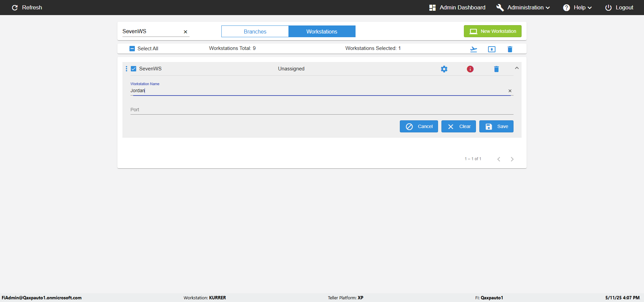644x302 pixels.
Task: Click the Clear button
Action: click(x=459, y=126)
